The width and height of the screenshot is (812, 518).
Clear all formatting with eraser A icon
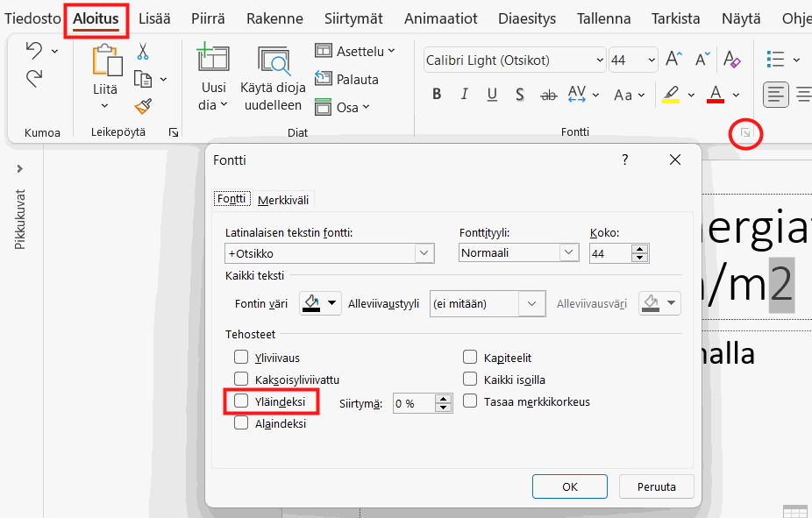click(731, 59)
